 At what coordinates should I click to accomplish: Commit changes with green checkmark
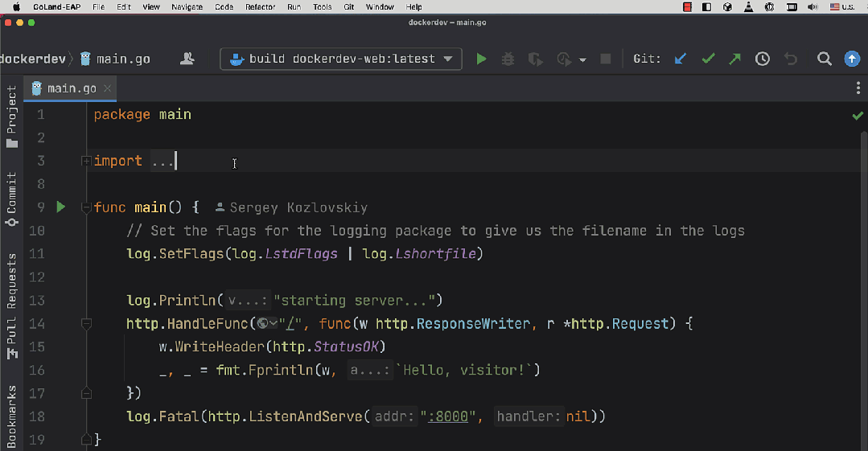pyautogui.click(x=708, y=59)
